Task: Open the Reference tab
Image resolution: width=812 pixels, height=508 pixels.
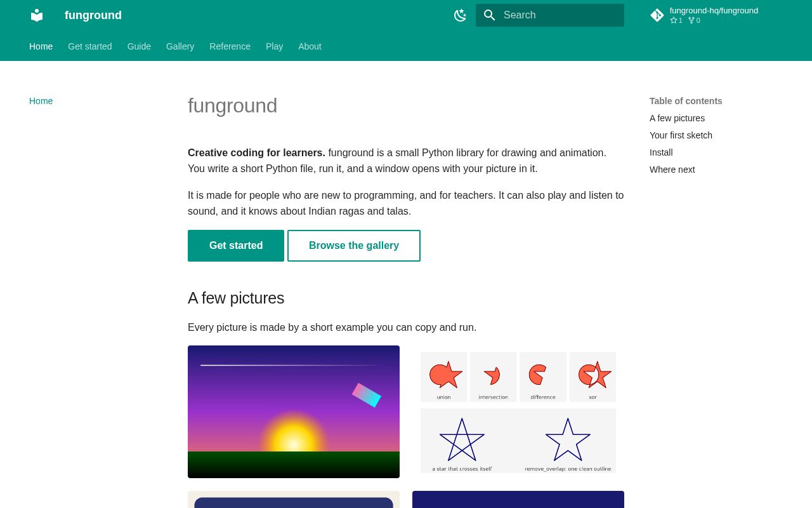Action: [230, 46]
